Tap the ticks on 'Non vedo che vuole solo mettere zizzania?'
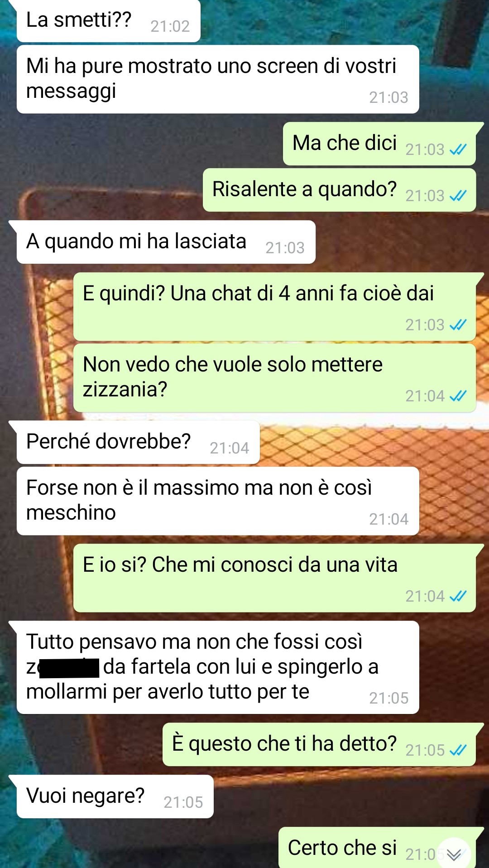The image size is (489, 868). [458, 396]
